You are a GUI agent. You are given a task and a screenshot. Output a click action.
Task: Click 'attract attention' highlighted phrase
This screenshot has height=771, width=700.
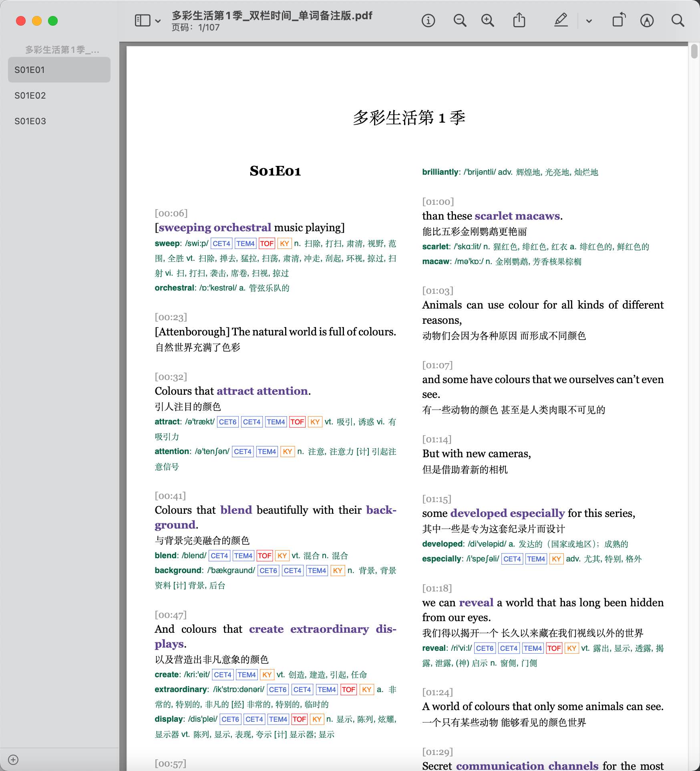click(262, 391)
